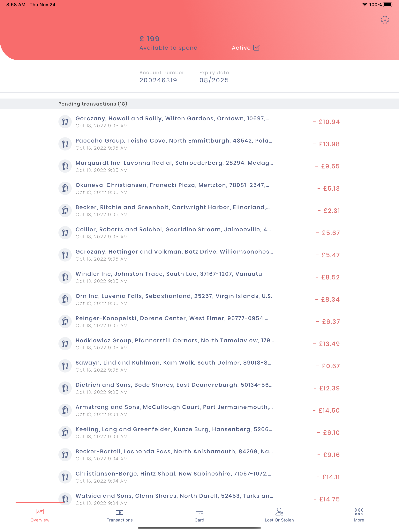
Task: Tap the expiry date 08/2025
Action: pos(214,80)
